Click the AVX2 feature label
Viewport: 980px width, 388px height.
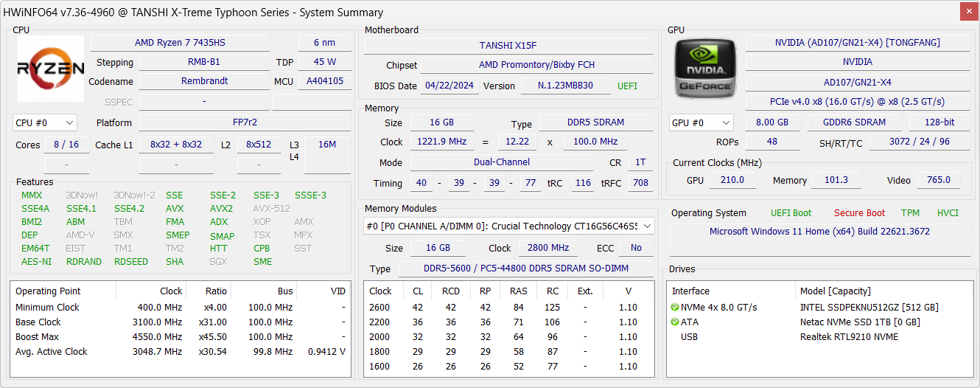[x=221, y=209]
